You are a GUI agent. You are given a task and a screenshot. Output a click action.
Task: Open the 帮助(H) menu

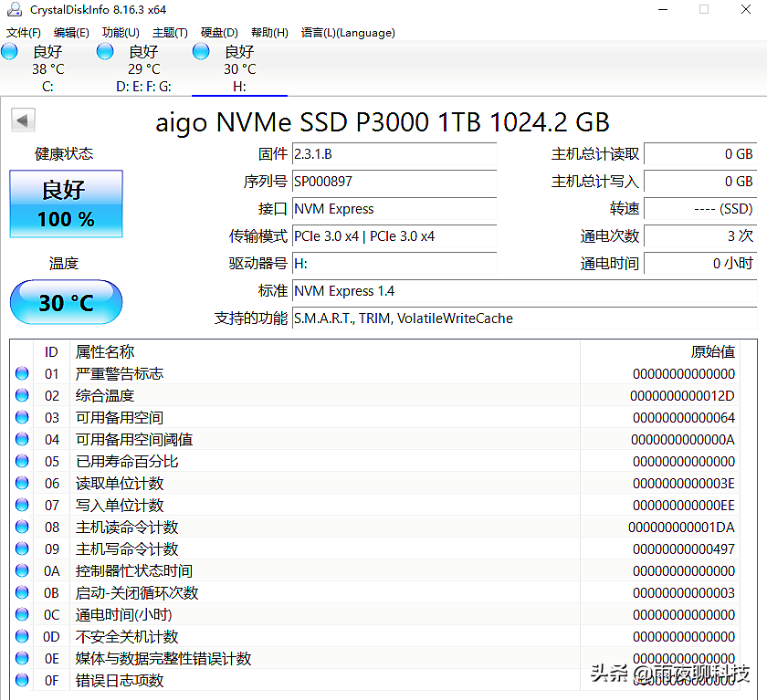click(x=269, y=33)
